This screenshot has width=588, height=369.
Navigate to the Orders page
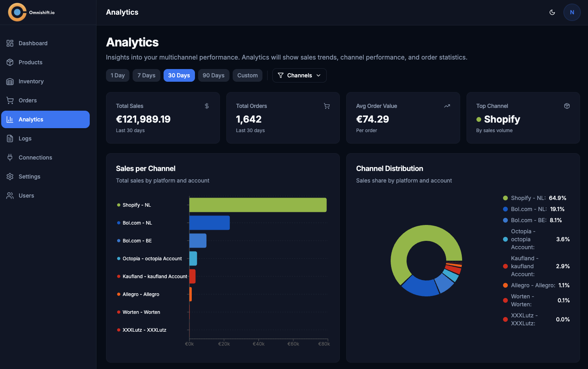45,100
